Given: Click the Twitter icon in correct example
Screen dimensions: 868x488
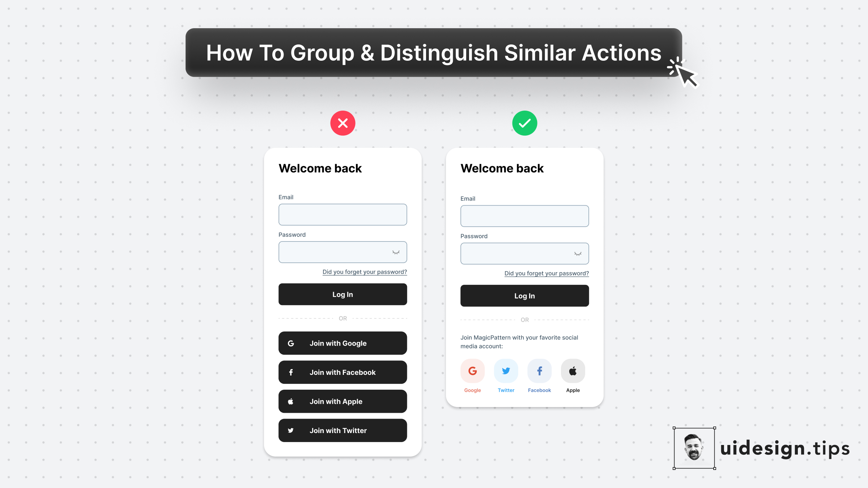Looking at the screenshot, I should [x=506, y=371].
